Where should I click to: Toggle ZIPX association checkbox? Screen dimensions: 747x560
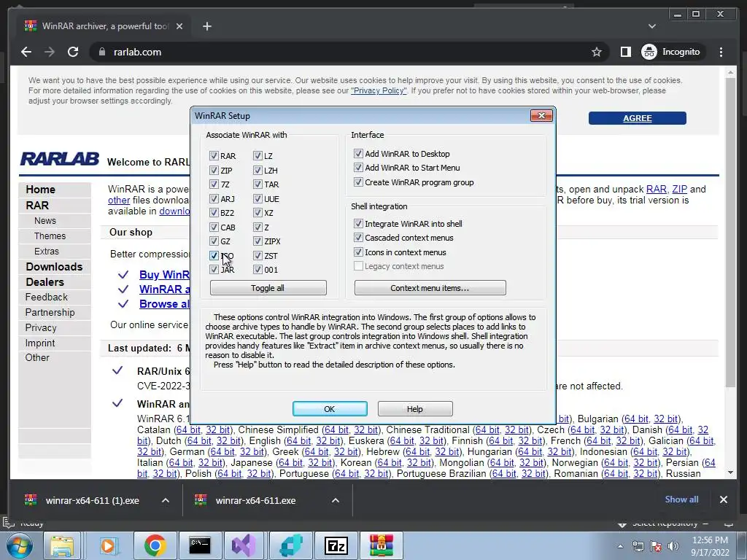[x=258, y=241]
